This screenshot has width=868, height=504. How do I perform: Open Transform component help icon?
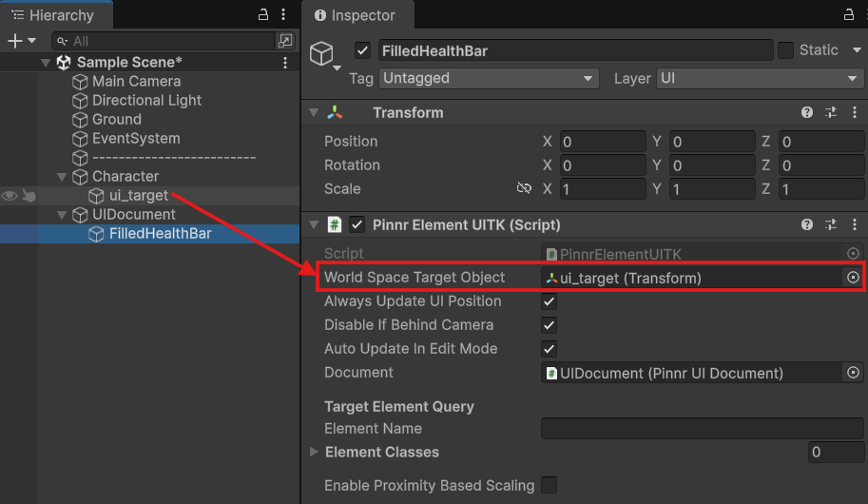(x=807, y=112)
